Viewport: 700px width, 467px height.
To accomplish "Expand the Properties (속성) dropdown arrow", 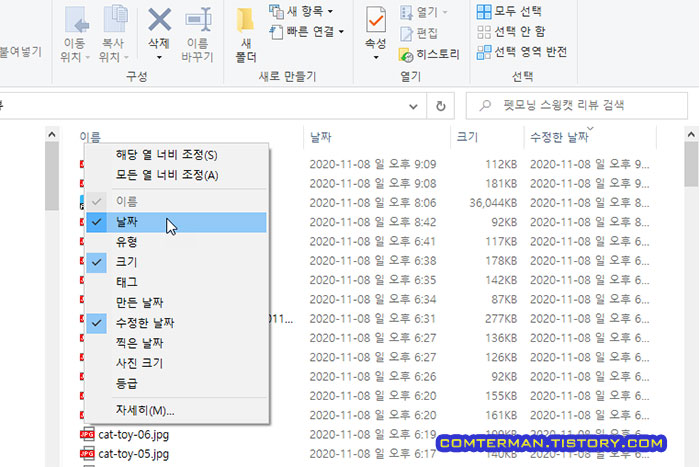I will pyautogui.click(x=376, y=58).
